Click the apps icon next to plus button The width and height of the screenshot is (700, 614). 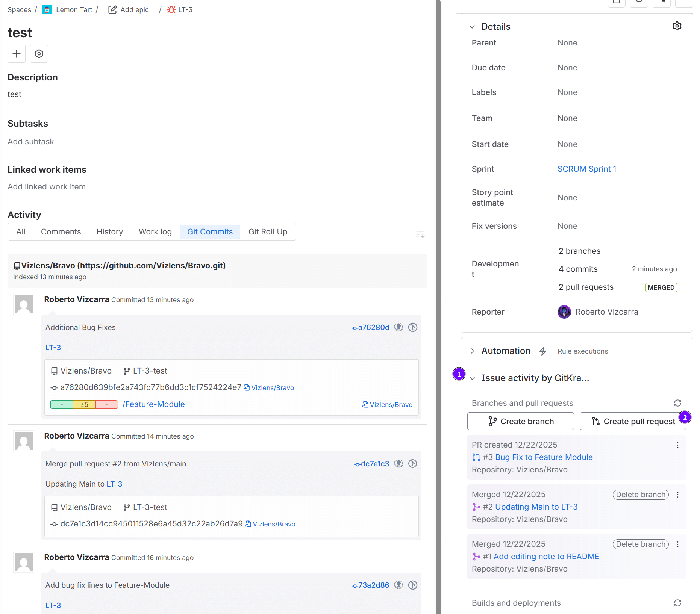(x=39, y=54)
